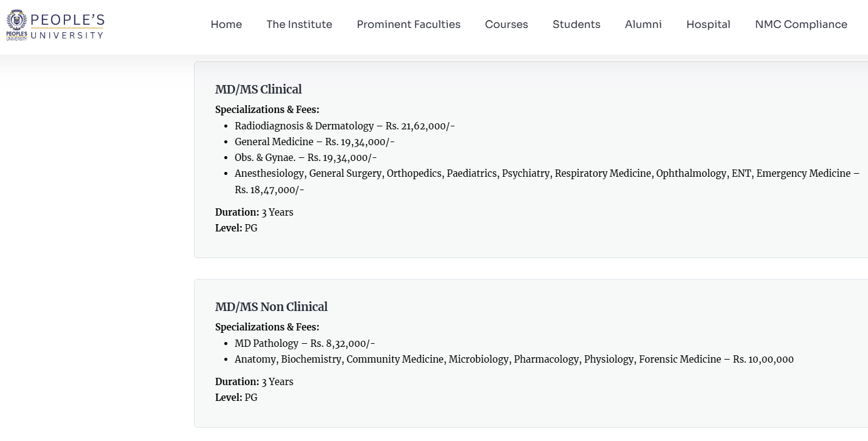Open Prominent Faculties in the navigation bar
Image resolution: width=868 pixels, height=441 pixels.
click(x=408, y=24)
